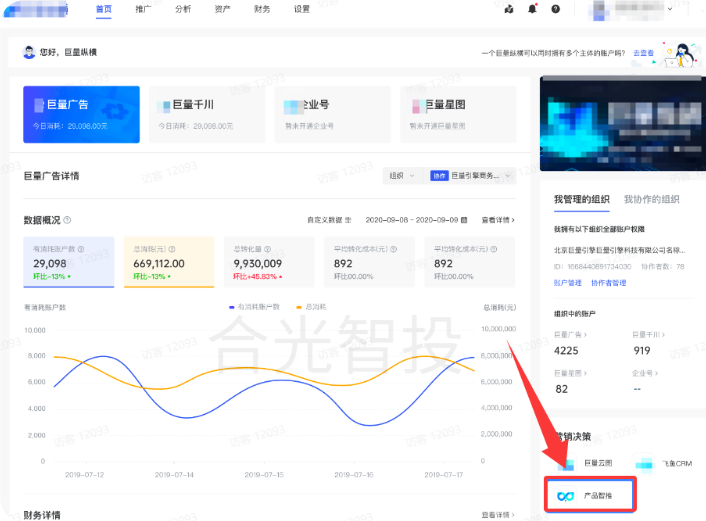The width and height of the screenshot is (706, 521).
Task: Open the 巨量云图 app icon
Action: (566, 463)
